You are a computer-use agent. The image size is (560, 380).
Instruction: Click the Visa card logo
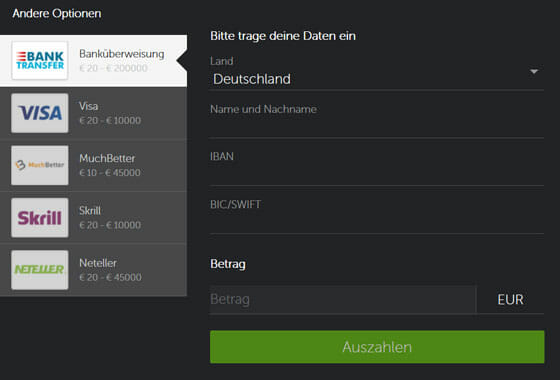tap(40, 113)
